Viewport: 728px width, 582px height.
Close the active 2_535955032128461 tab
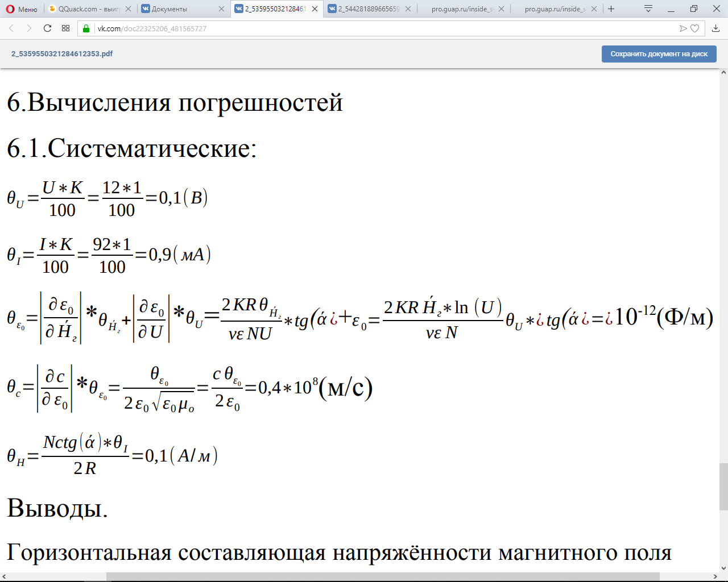[315, 9]
